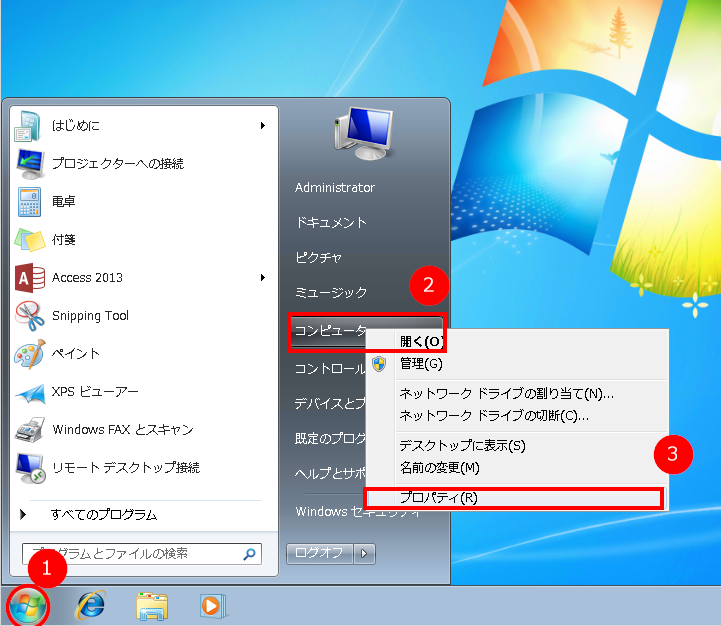The image size is (721, 626).
Task: Click the リモート デスクトップ接続 icon
Action: (30, 468)
